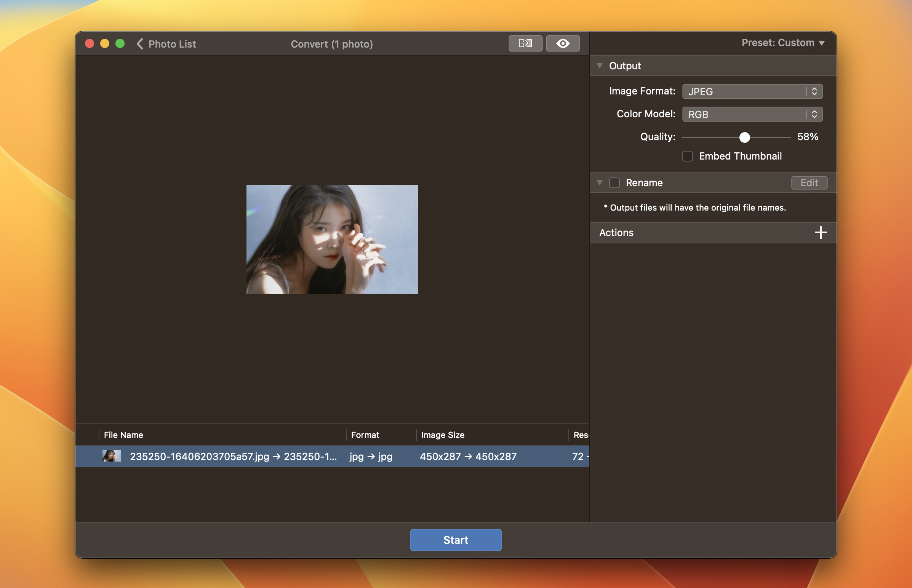Click the Edit button for Rename

(809, 182)
